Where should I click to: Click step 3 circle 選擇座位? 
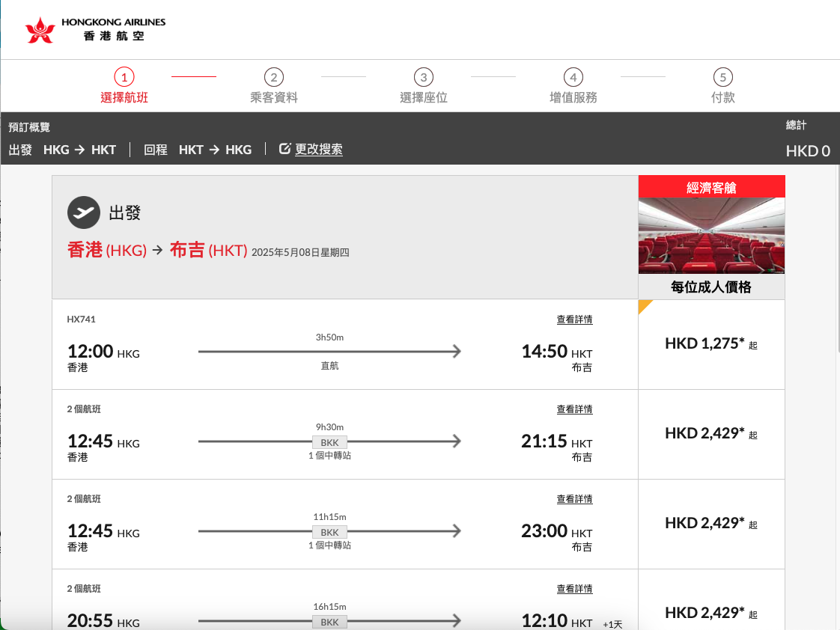(x=424, y=77)
